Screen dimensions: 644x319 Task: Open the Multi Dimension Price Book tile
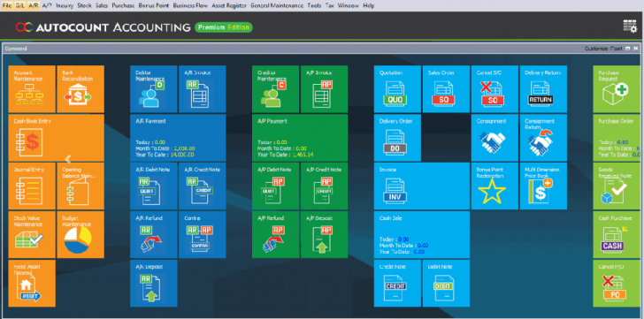click(x=543, y=186)
